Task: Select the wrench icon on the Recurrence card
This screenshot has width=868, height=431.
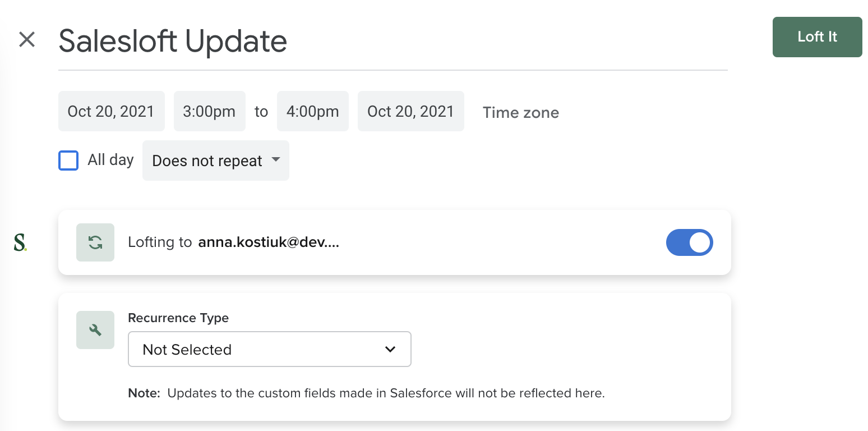Action: coord(95,330)
